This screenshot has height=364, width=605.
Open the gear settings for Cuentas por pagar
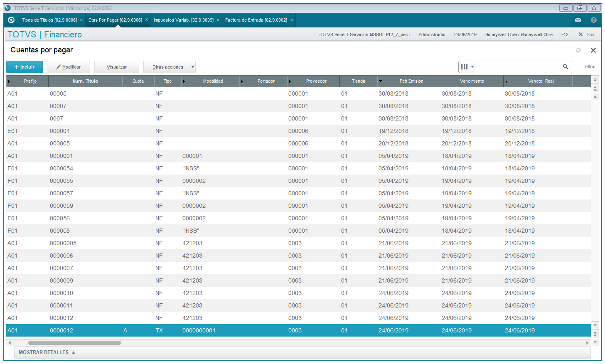pyautogui.click(x=578, y=50)
